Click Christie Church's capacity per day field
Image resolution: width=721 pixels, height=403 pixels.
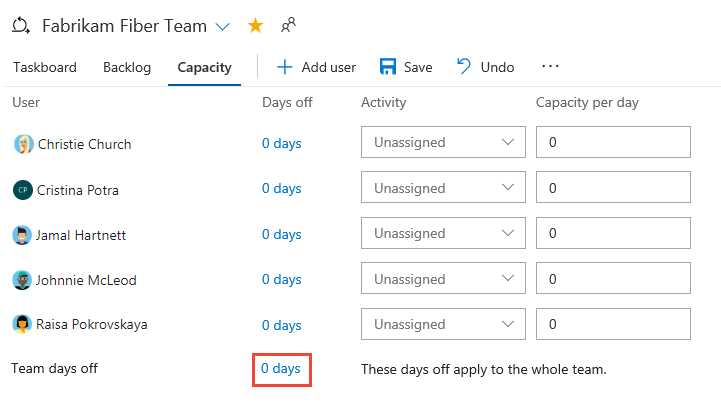tap(613, 142)
